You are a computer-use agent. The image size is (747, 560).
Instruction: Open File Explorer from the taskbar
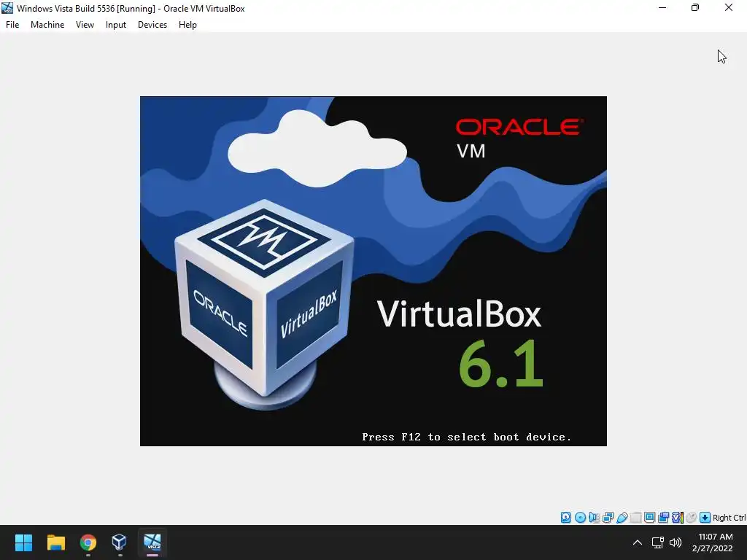click(55, 542)
